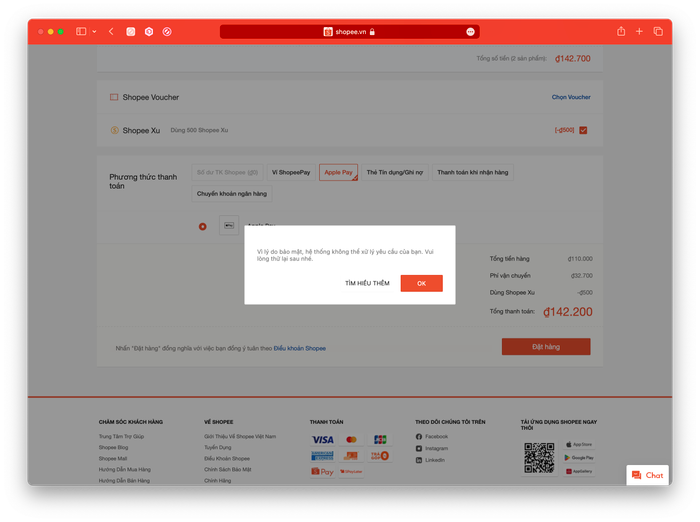This screenshot has width=700, height=522.
Task: Open Chính Sách Bảo Mật footer link
Action: 228,469
